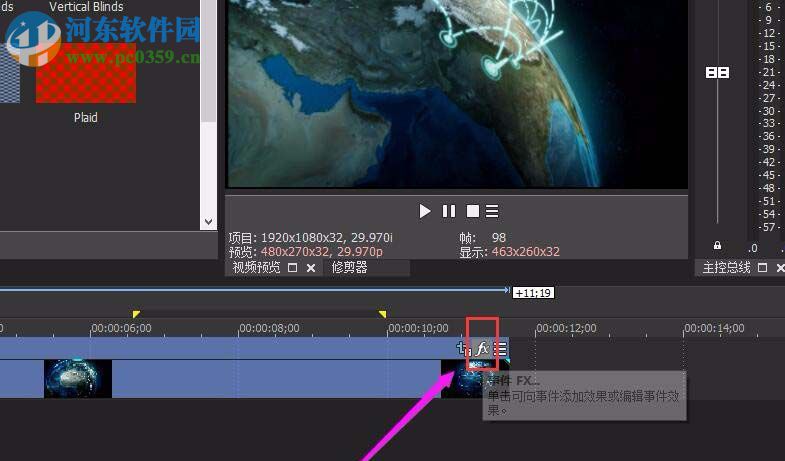Toggle the master bus fader lock
Screen dimensions: 785x461
(717, 245)
